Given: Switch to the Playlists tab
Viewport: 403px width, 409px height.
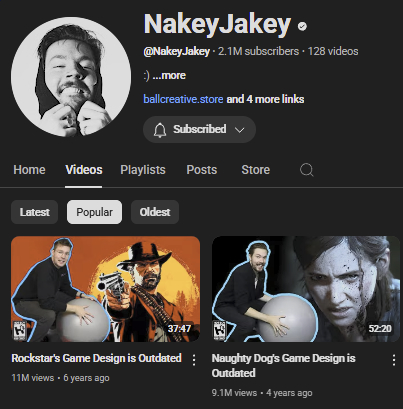Looking at the screenshot, I should [x=143, y=170].
